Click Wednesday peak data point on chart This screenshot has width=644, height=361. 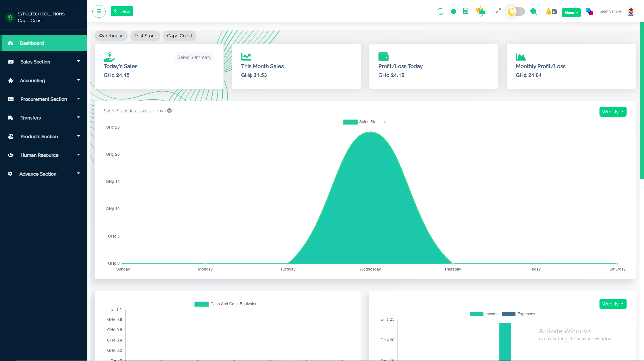370,132
